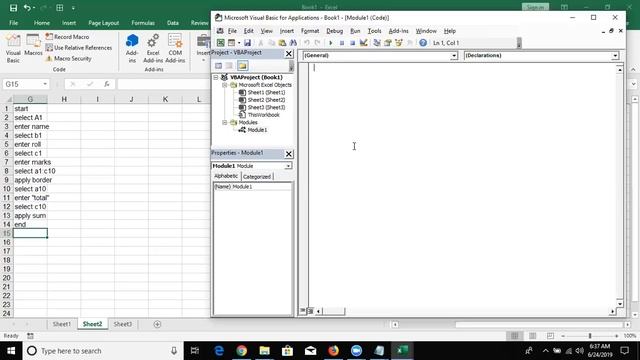Toggle Use Relative References in Excel ribbon
The width and height of the screenshot is (640, 360).
(79, 48)
